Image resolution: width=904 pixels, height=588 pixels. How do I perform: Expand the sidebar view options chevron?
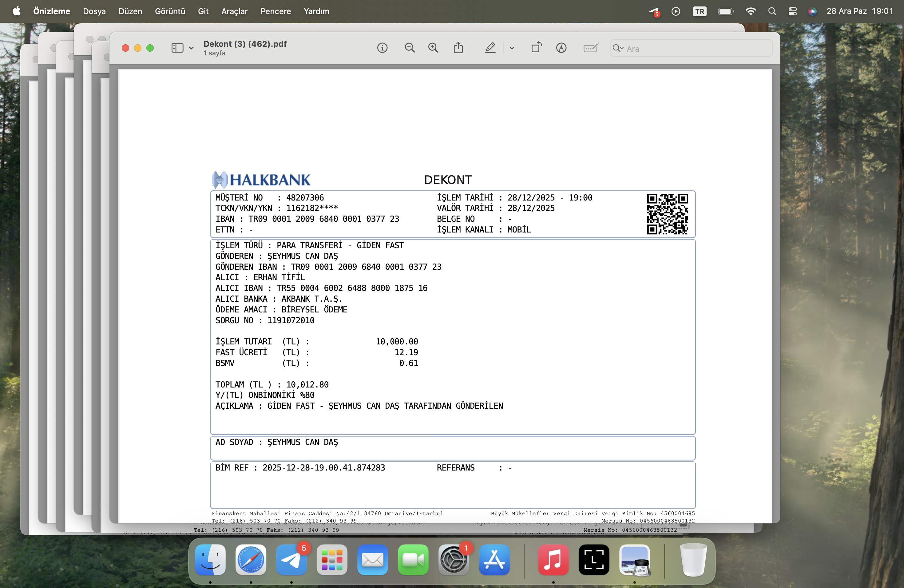coord(191,48)
